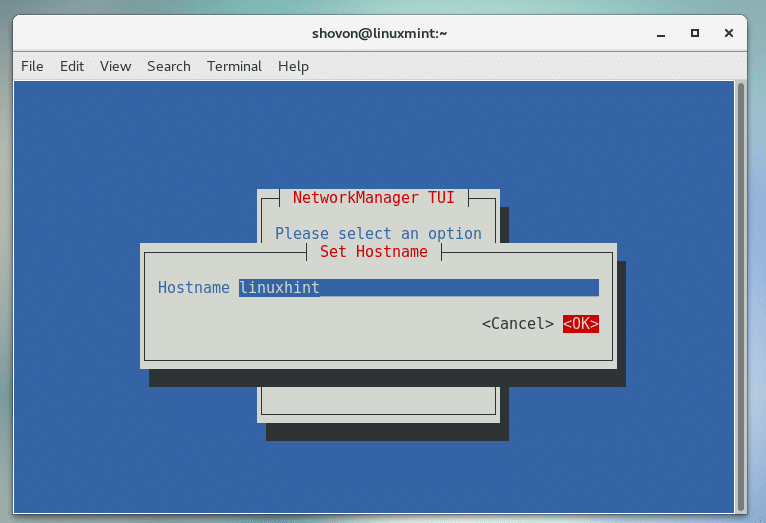
Task: Open the Search menu
Action: click(168, 66)
